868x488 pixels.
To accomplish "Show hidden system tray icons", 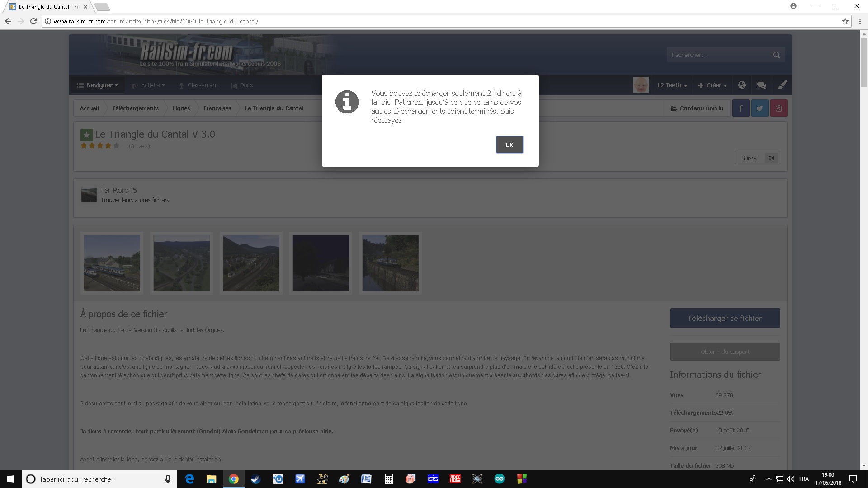I will click(769, 479).
